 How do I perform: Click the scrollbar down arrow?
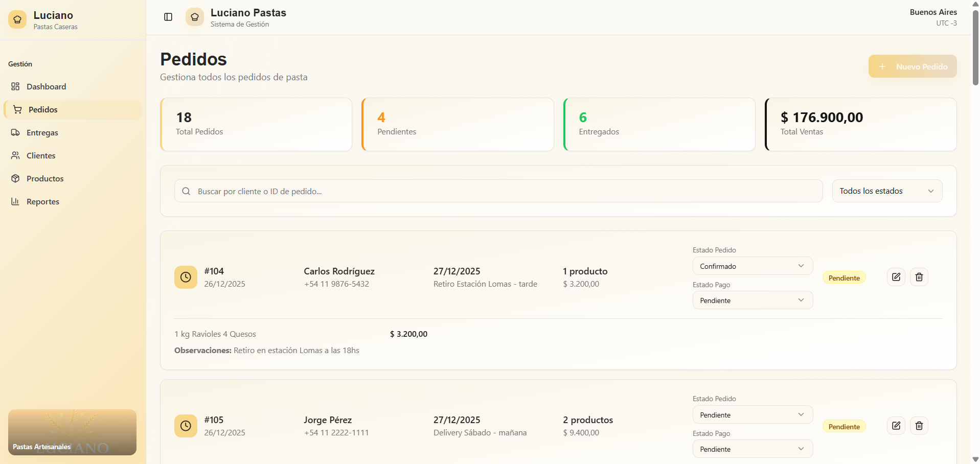pyautogui.click(x=975, y=459)
